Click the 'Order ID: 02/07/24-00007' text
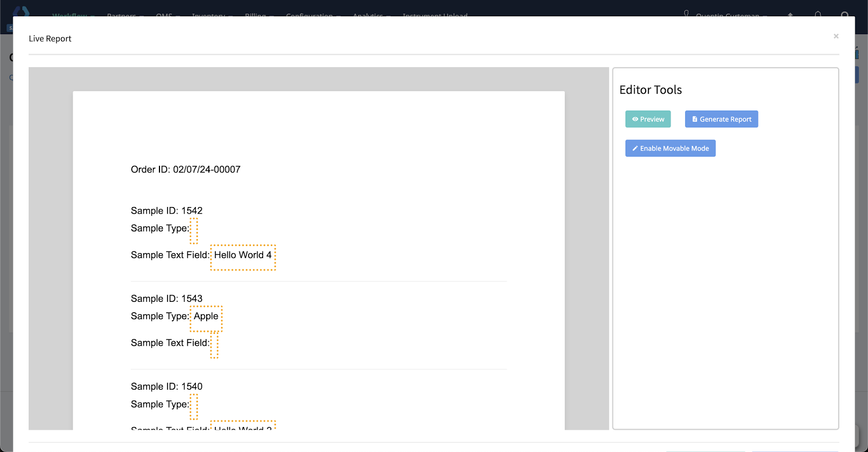 186,170
